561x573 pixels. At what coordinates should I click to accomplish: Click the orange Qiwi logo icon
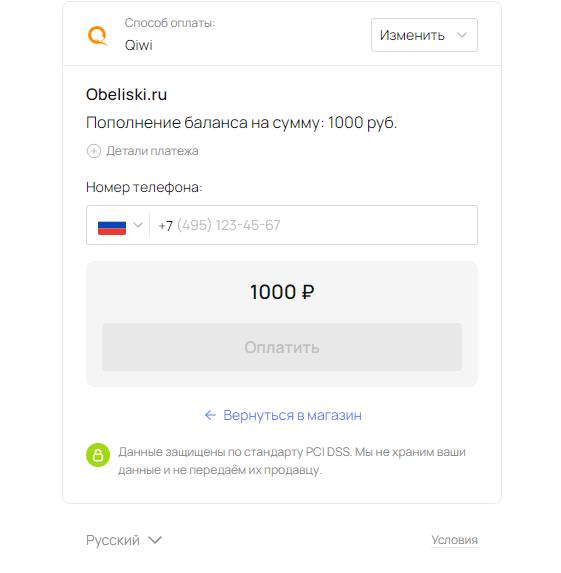pyautogui.click(x=98, y=36)
